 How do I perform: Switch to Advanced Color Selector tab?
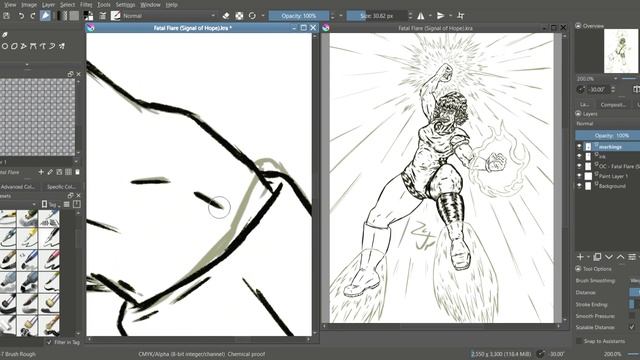[x=18, y=187]
